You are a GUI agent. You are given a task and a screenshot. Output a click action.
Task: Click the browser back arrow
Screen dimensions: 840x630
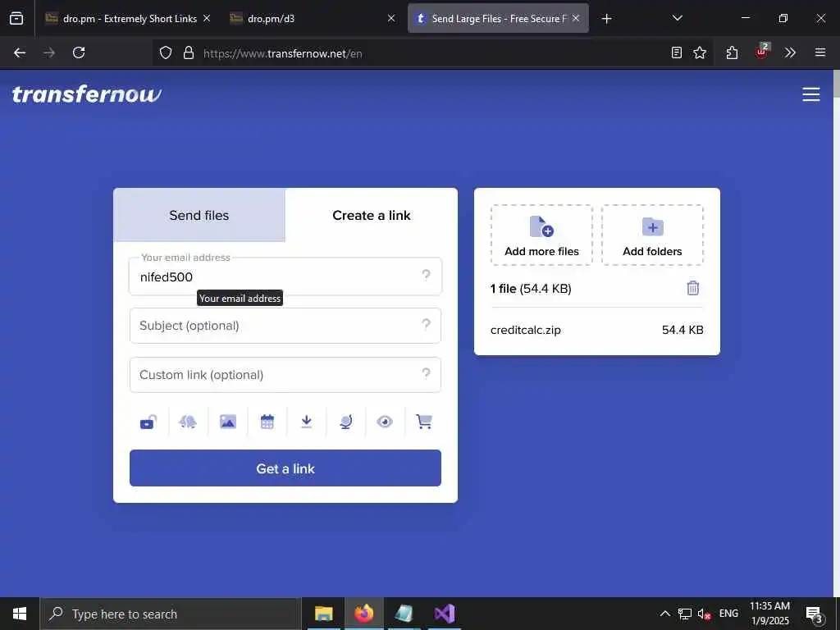coord(20,52)
